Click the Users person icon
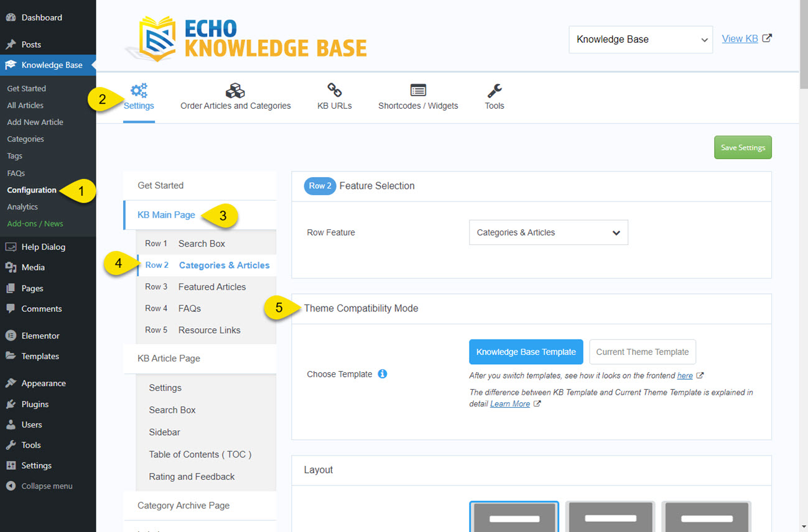 (x=11, y=424)
